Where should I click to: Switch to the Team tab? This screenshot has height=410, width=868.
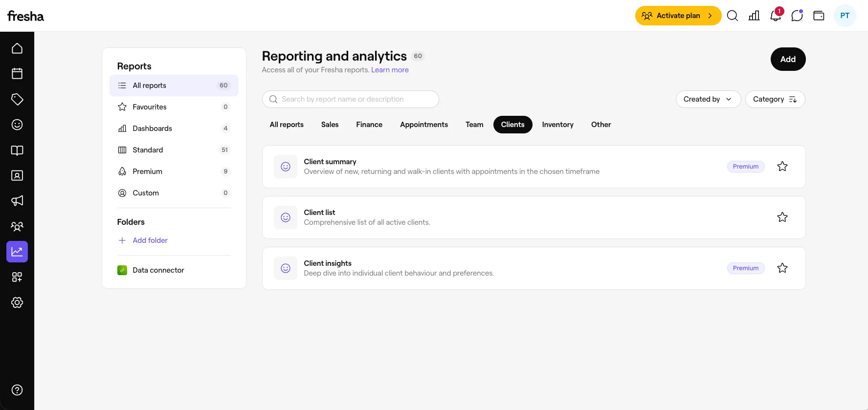(x=474, y=125)
